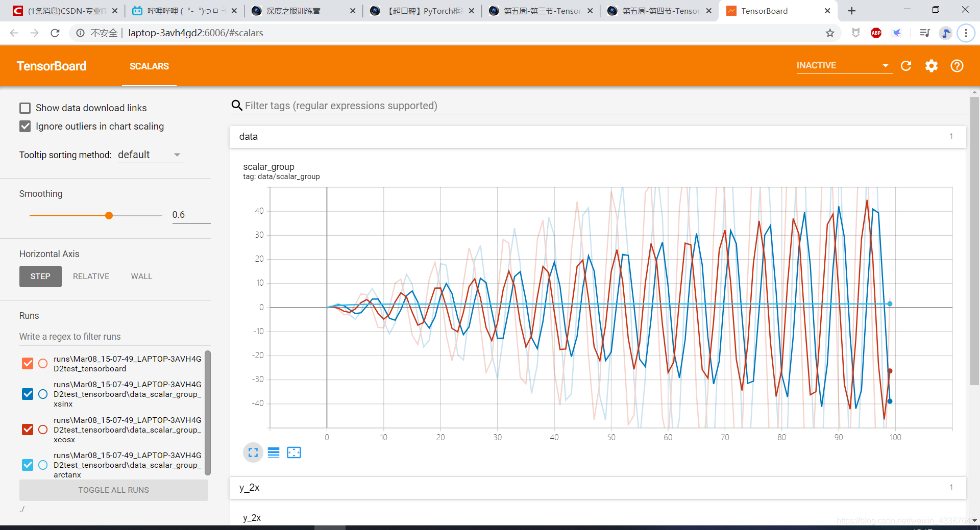Reload TensorBoard data with refresh icon
The width and height of the screenshot is (980, 530).
[906, 66]
